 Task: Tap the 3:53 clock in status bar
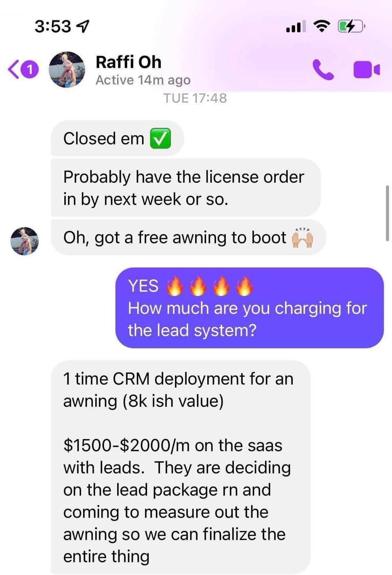53,26
